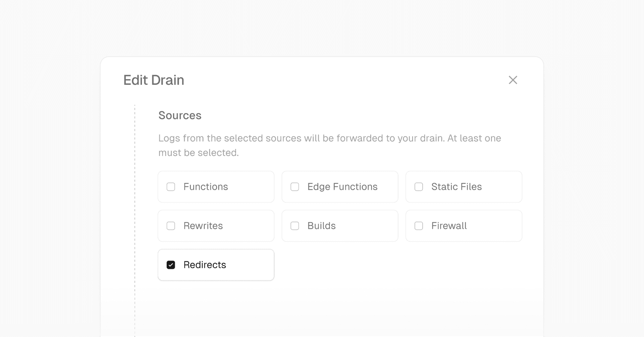Select the Functions source card
The image size is (644, 337).
[216, 187]
